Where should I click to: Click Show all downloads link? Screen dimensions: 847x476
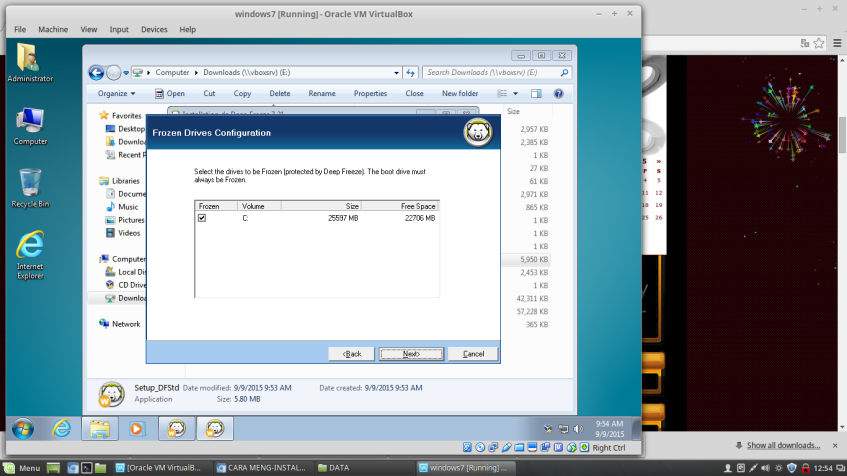coord(783,445)
